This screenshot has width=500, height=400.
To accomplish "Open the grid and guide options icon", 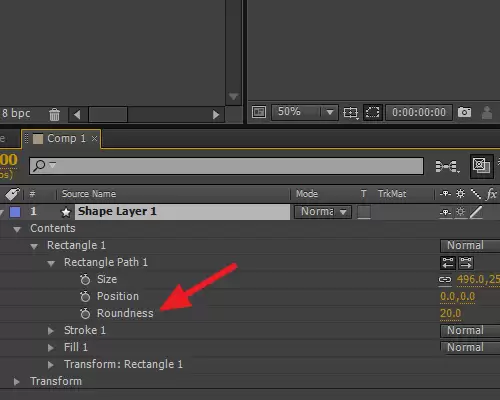I will pyautogui.click(x=351, y=113).
